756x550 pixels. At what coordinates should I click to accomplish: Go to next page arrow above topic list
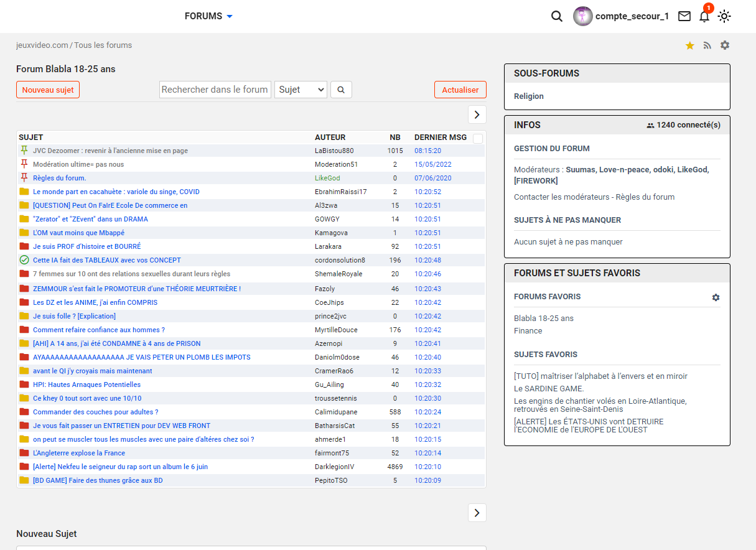[477, 114]
